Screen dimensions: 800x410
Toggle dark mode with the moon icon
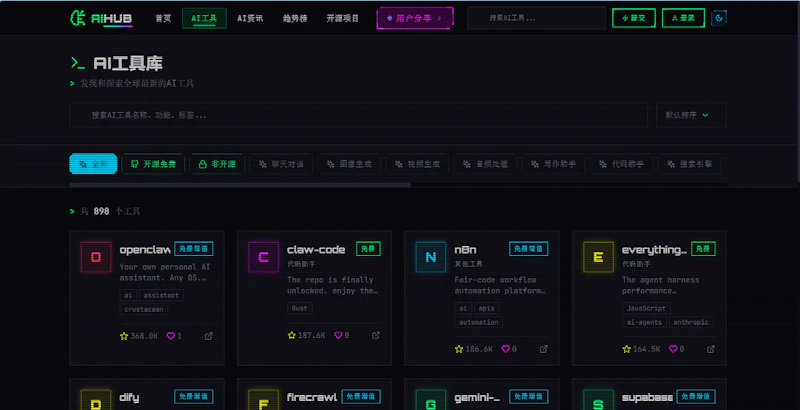[x=719, y=18]
